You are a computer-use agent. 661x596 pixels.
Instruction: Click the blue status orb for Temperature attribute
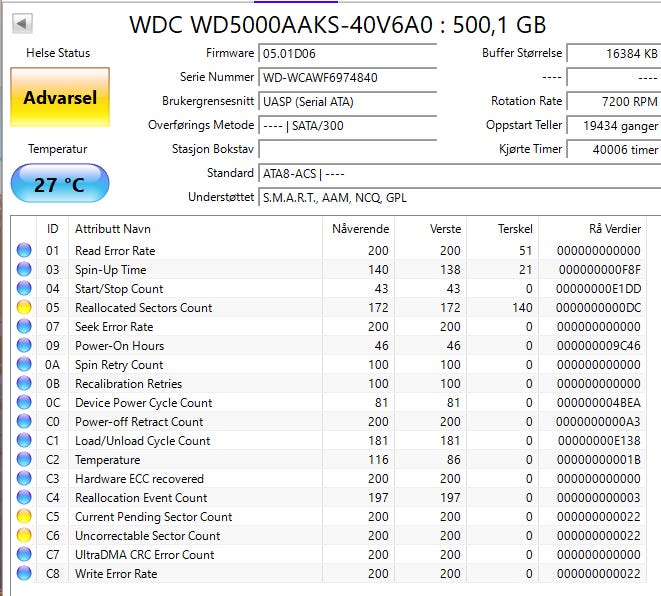(x=24, y=459)
